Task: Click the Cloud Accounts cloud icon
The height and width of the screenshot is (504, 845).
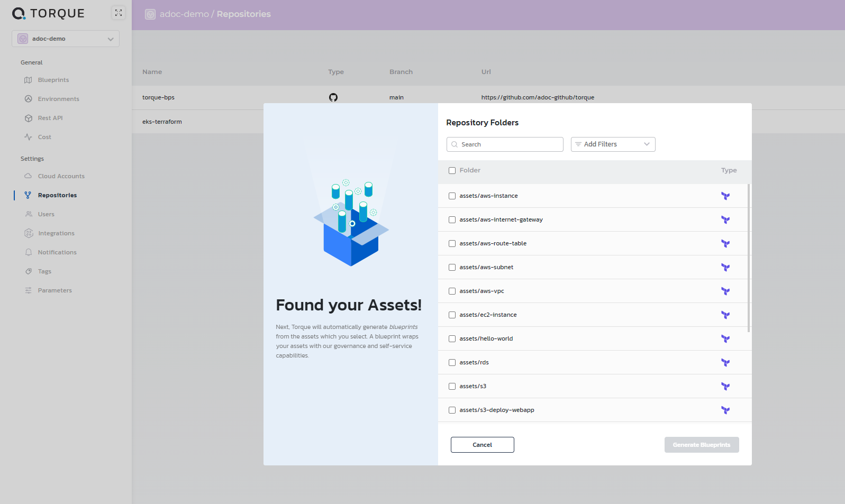Action: [29, 176]
